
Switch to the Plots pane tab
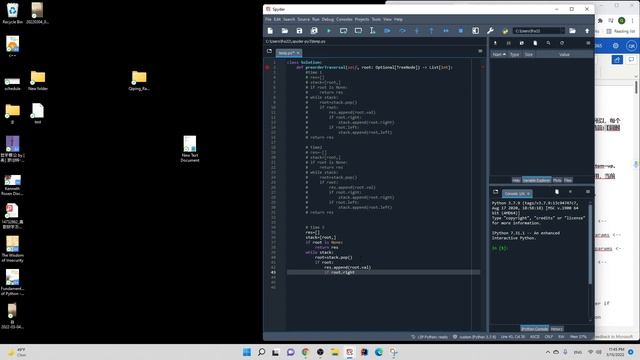pos(557,180)
